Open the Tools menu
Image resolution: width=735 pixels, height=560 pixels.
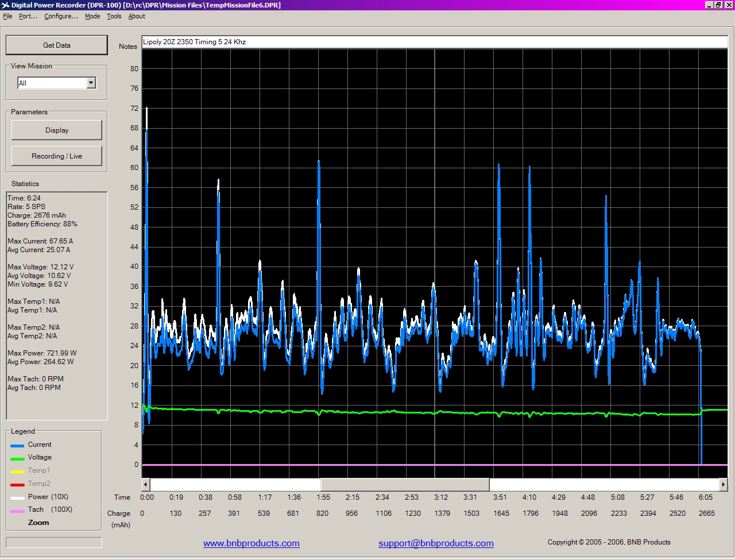[114, 16]
